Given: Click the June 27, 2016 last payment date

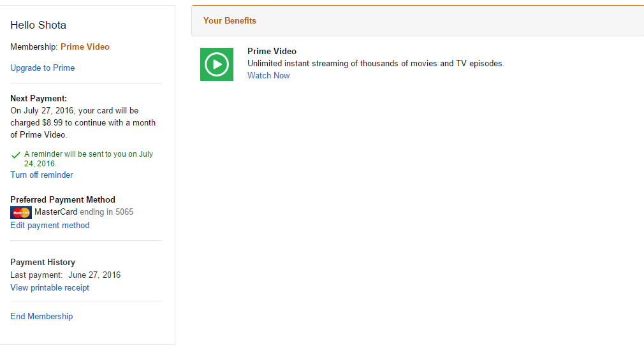Looking at the screenshot, I should tap(94, 275).
